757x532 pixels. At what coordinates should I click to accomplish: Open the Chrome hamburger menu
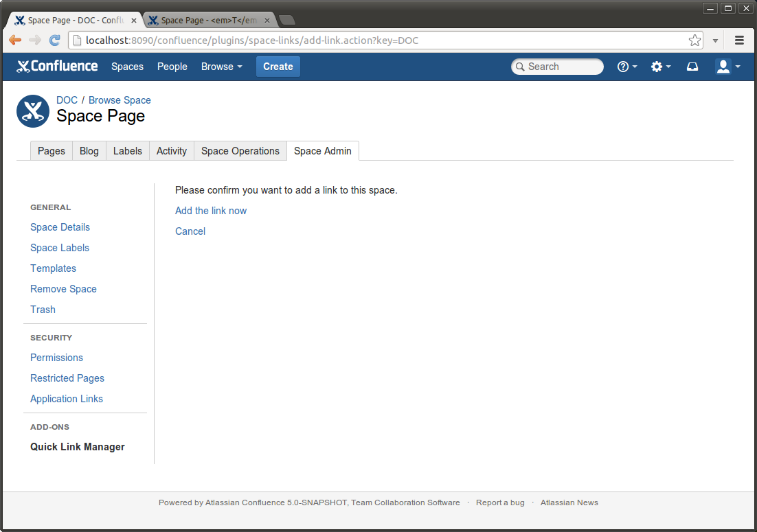[x=739, y=41]
